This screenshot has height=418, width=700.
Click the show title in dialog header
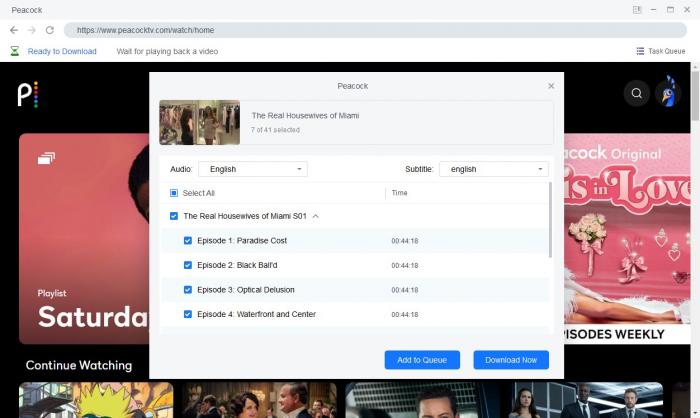pos(305,116)
